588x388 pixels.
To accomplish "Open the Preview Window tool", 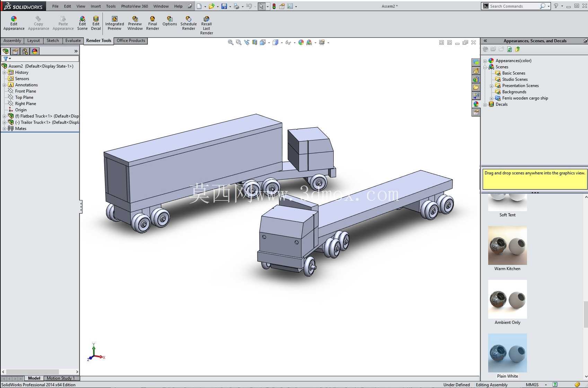I will click(x=135, y=23).
